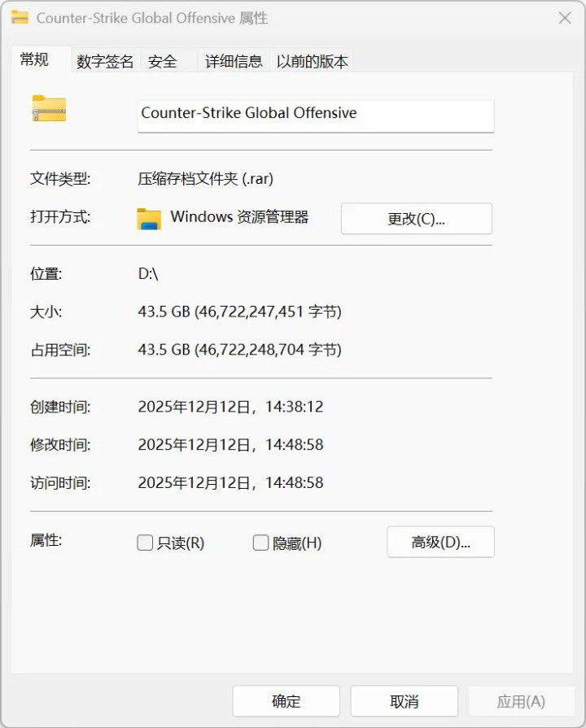Dismiss the dialog with 取消

tap(405, 701)
